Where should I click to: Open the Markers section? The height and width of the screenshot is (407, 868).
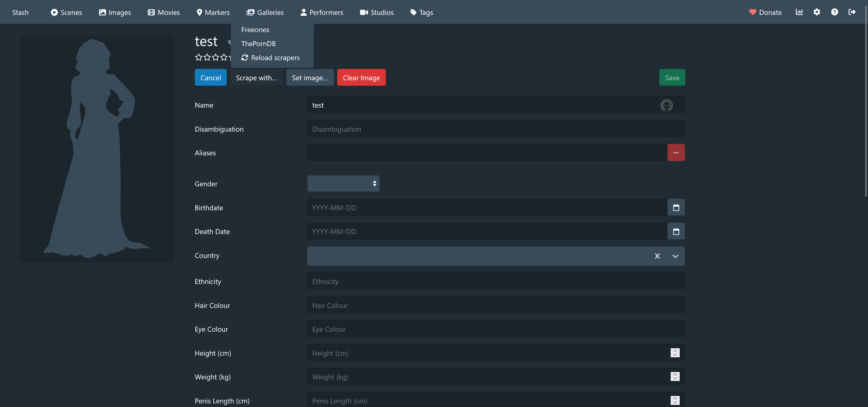pyautogui.click(x=213, y=12)
